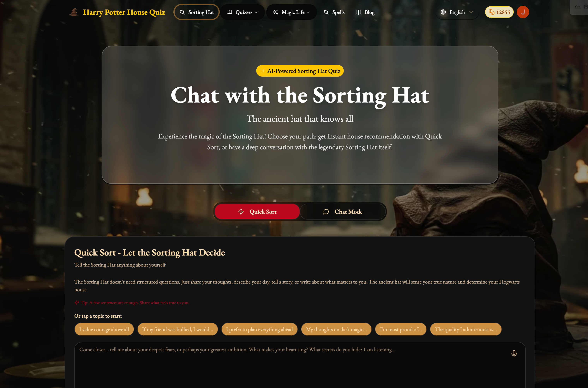This screenshot has height=388, width=588.
Task: Select the 'I'm most proud of...' topic chip
Action: (401, 329)
